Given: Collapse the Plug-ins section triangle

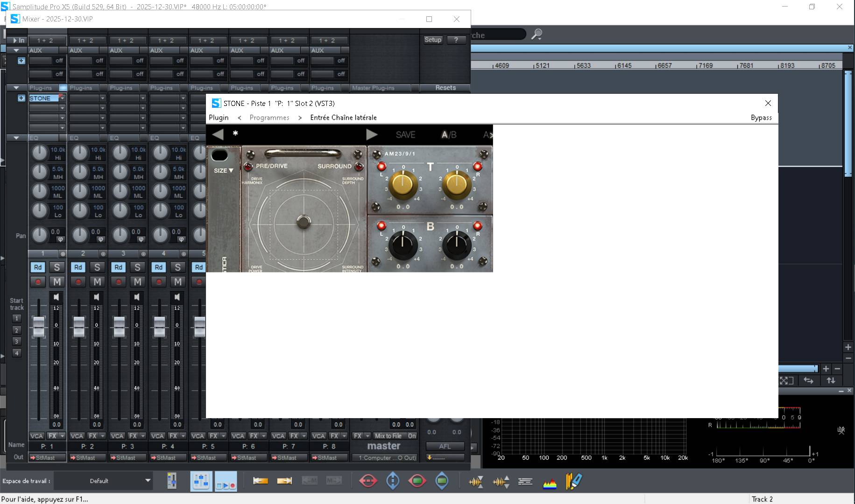Looking at the screenshot, I should (16, 88).
